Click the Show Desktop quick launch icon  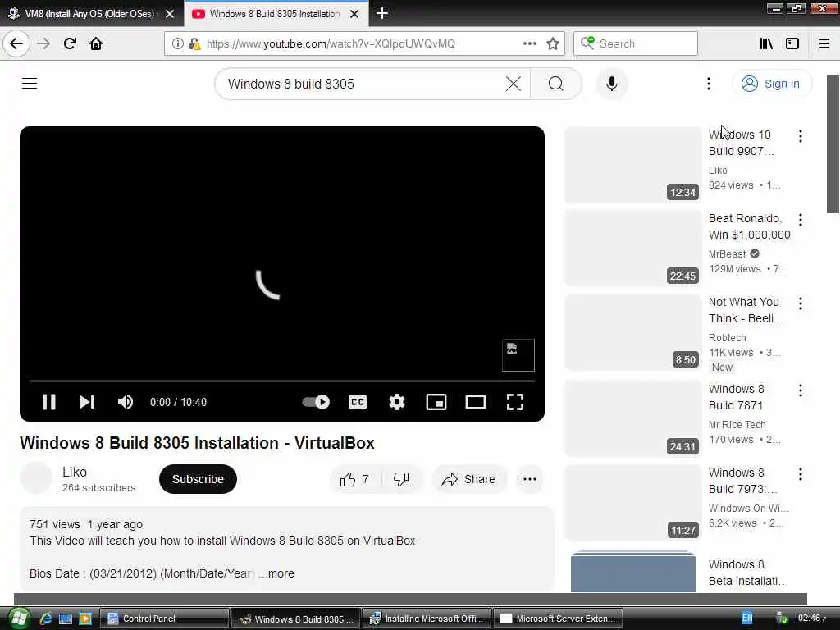(66, 619)
